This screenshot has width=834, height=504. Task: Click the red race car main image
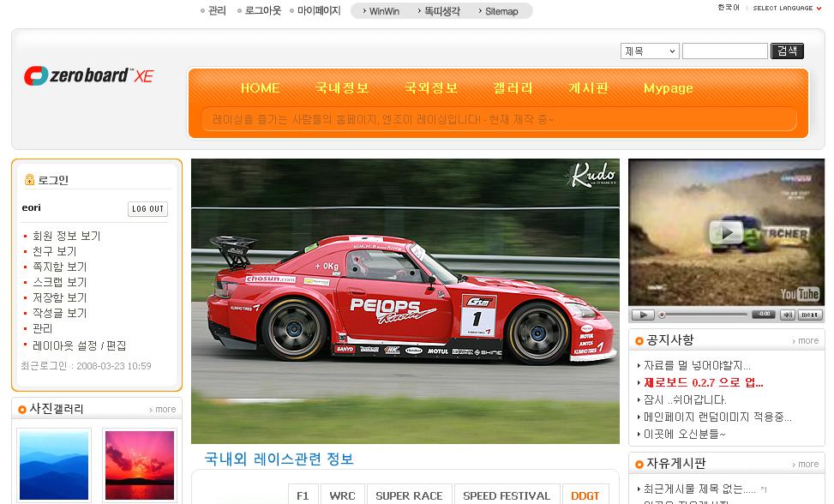[405, 301]
